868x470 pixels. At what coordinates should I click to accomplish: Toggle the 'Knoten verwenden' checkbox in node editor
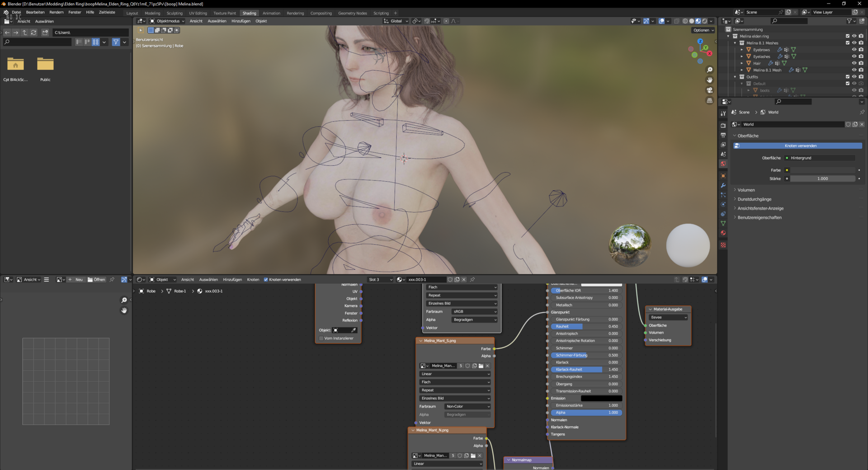(266, 280)
